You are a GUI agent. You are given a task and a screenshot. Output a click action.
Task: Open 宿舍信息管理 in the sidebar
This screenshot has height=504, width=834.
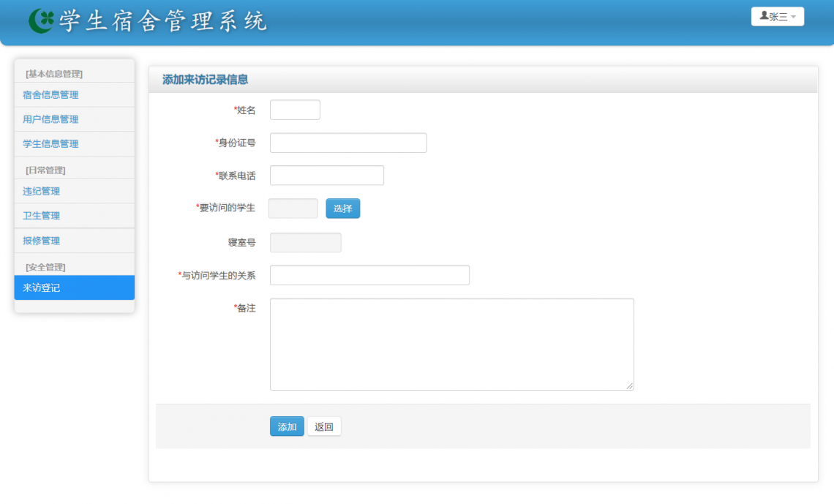coord(75,94)
